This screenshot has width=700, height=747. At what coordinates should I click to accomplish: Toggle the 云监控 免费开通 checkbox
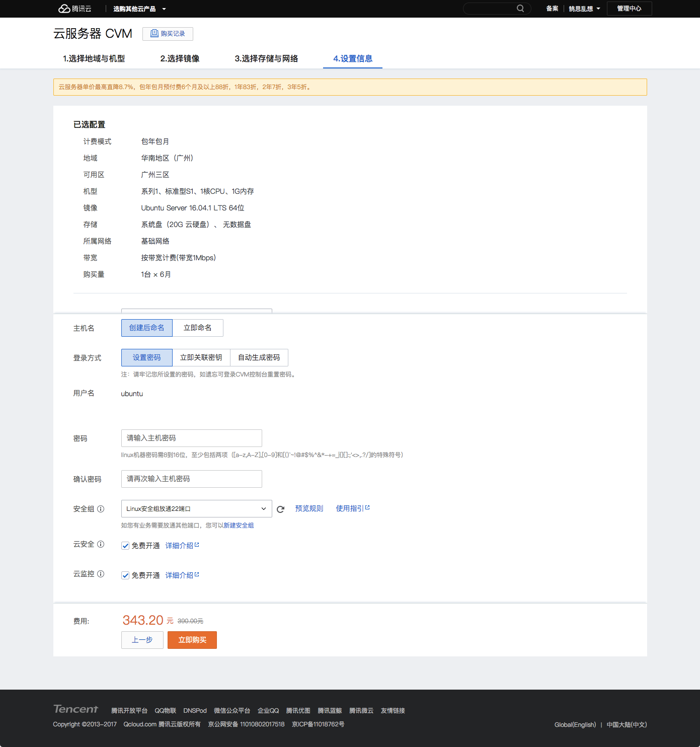(125, 575)
